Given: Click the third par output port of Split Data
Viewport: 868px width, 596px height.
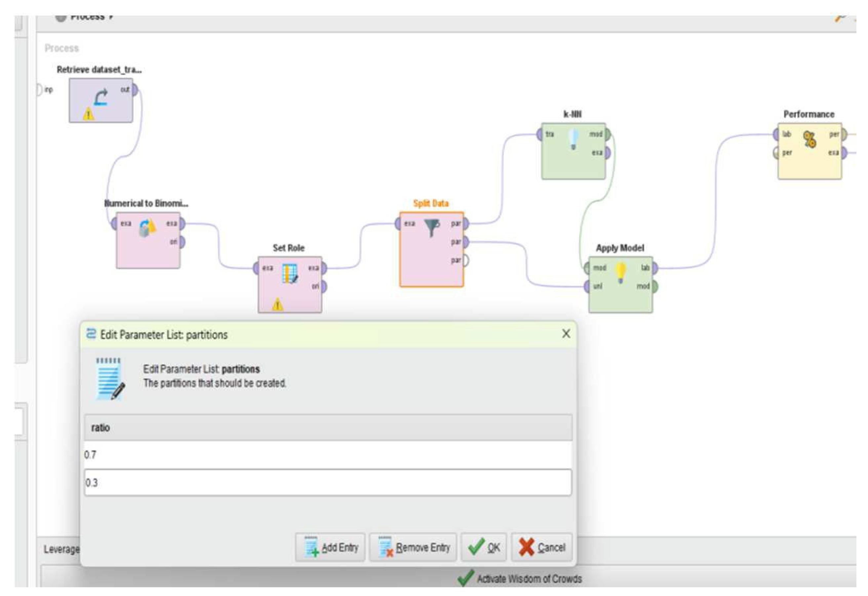Looking at the screenshot, I should click(x=466, y=260).
